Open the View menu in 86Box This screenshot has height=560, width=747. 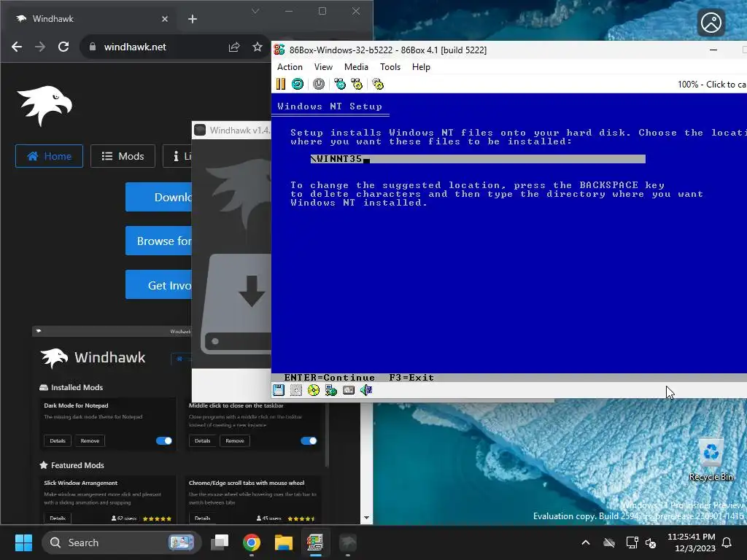323,67
